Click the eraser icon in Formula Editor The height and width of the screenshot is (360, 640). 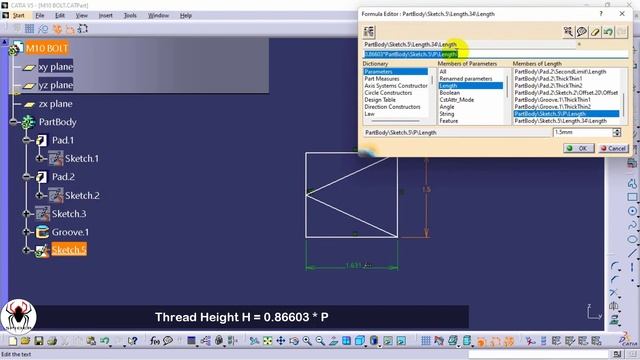pos(595,31)
